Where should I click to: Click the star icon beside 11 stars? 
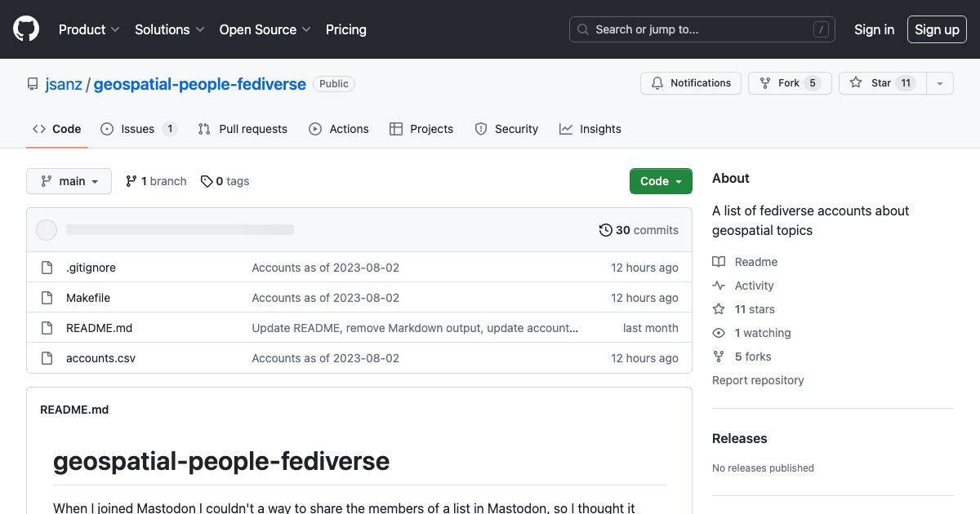[718, 309]
